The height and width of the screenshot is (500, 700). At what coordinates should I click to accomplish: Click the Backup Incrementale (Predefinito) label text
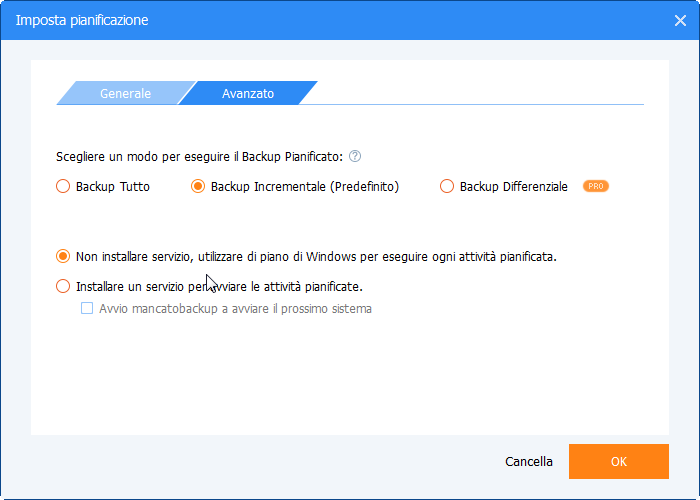305,186
